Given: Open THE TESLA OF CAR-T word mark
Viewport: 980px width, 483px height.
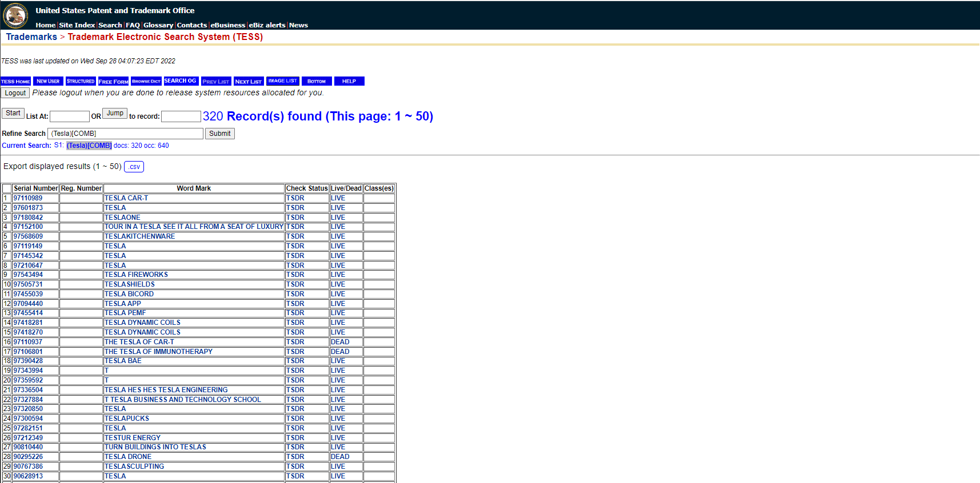Looking at the screenshot, I should [139, 342].
